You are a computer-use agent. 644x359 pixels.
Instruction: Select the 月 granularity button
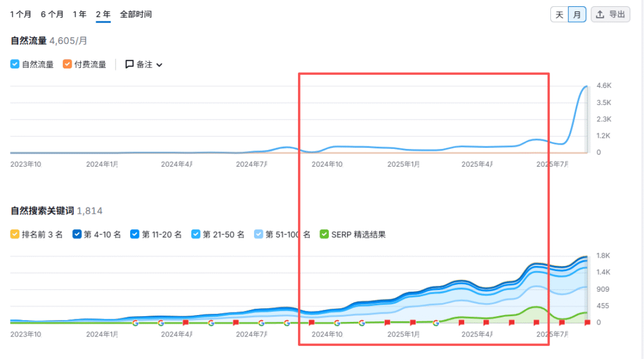pyautogui.click(x=577, y=14)
